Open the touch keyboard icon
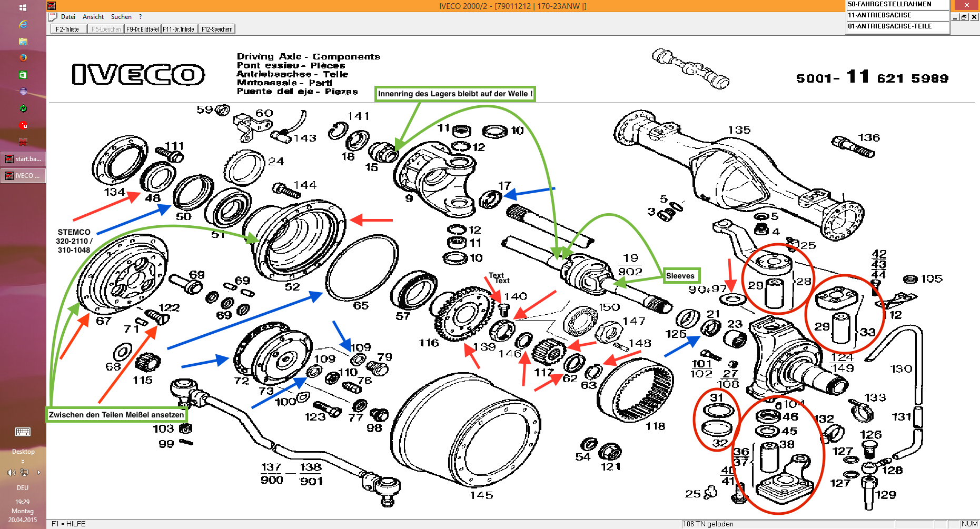This screenshot has height=529, width=980. tap(23, 432)
